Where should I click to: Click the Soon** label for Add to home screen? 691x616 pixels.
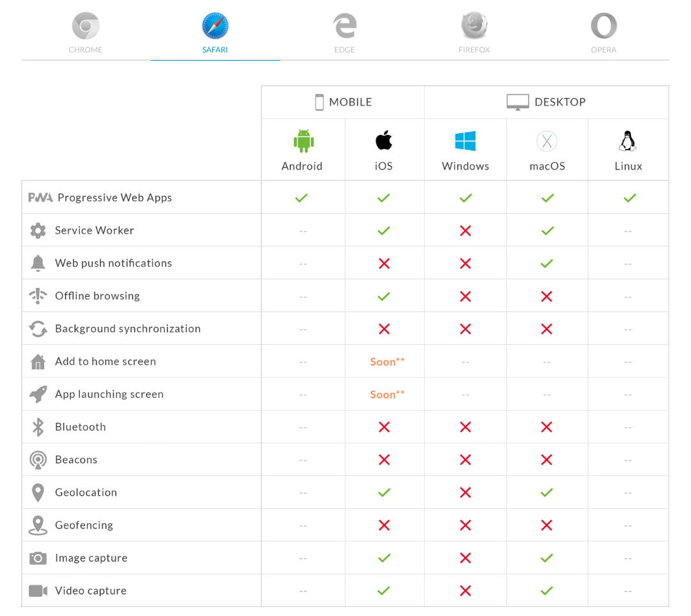click(x=387, y=362)
